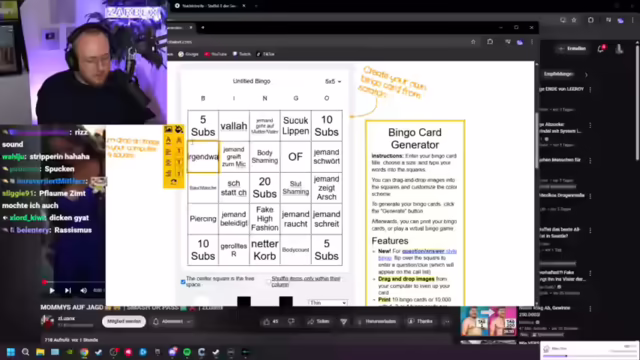Click the Teilen share button
640x360 pixels.
319,322
